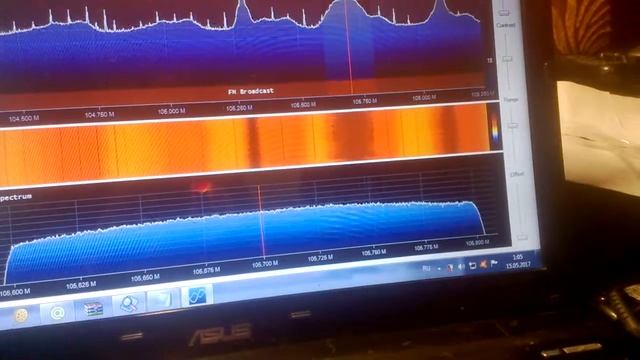640x360 pixels.
Task: Click the red center line in lower spectrum
Action: (261, 221)
